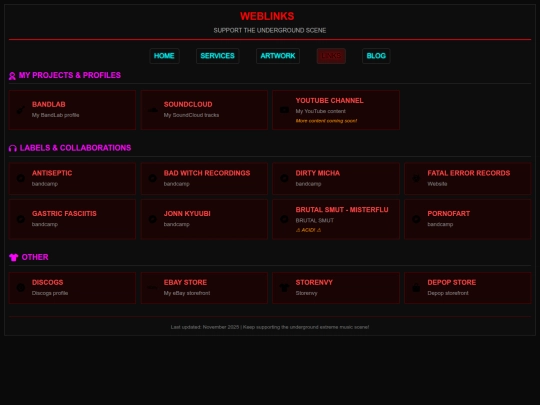Click the user icon beside My Projects & Profiles

click(x=12, y=76)
